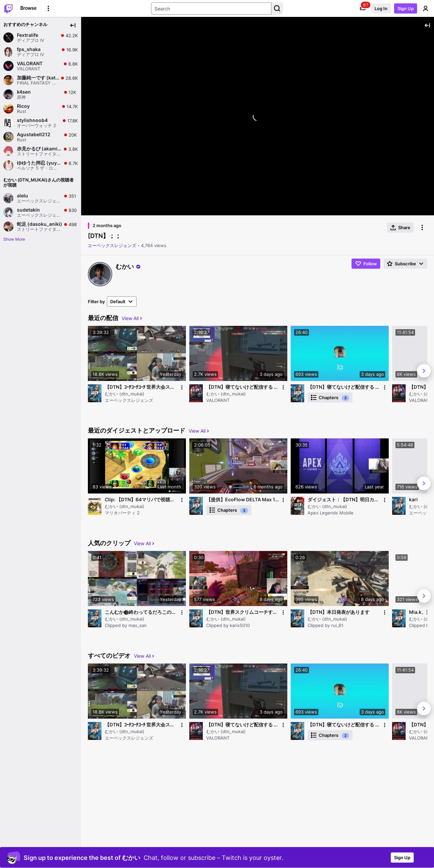Image resolution: width=434 pixels, height=868 pixels.
Task: View All in すべてのビデオ section
Action: 144,656
